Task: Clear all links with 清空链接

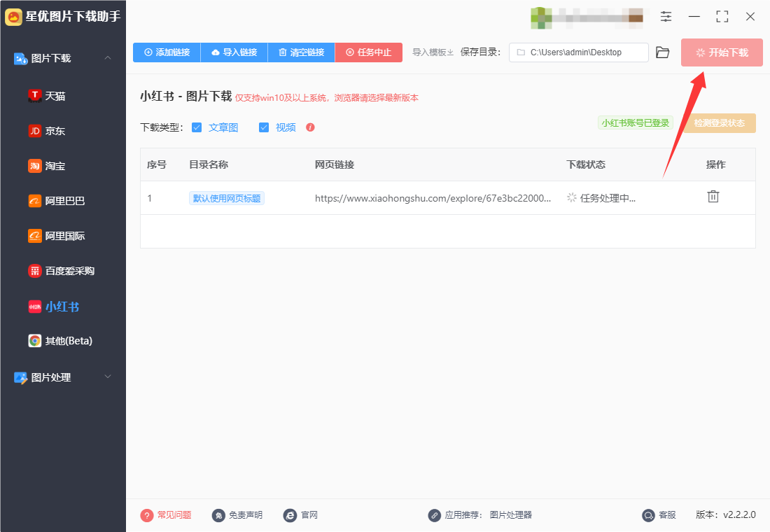Action: [302, 52]
